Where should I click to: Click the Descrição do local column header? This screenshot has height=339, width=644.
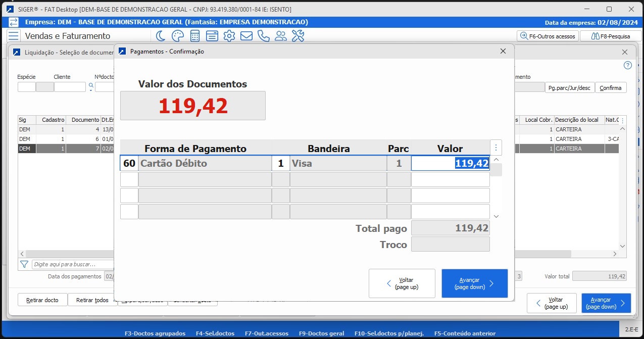click(x=579, y=120)
